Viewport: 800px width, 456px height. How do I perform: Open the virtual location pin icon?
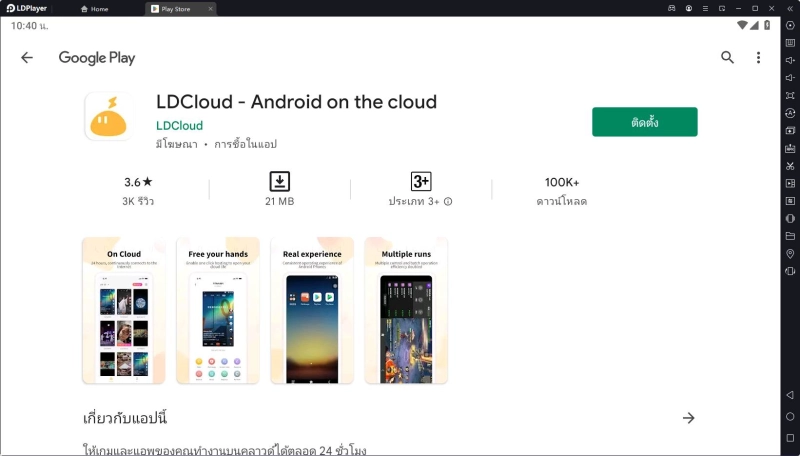coord(790,254)
